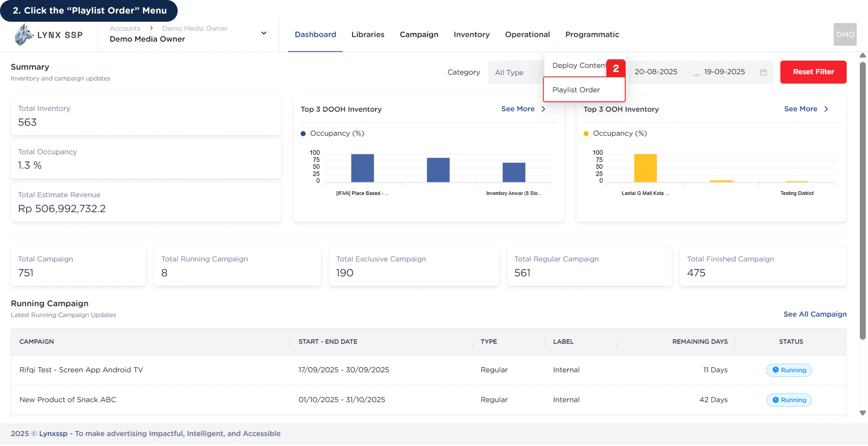Open the Inventory menu
Viewport: 868px width, 446px height.
(472, 34)
